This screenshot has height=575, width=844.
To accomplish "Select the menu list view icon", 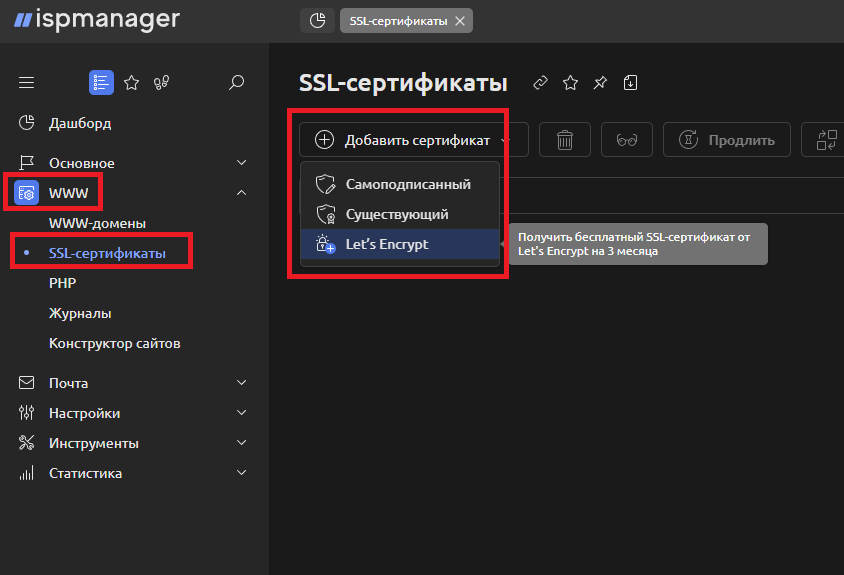I will 101,82.
